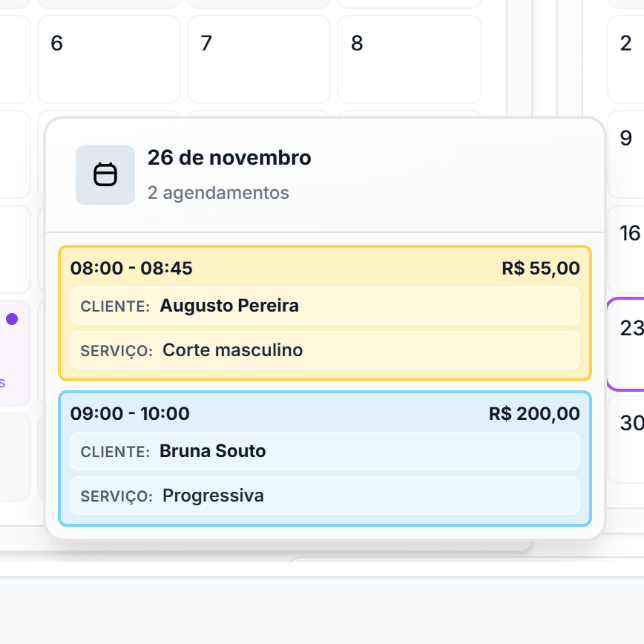
Task: Select day 2 in the next month
Action: click(626, 59)
